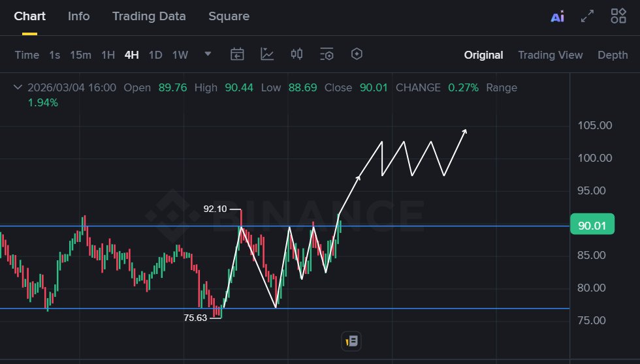Click the hexagon chart settings icon
This screenshot has height=364, width=640.
click(x=357, y=53)
